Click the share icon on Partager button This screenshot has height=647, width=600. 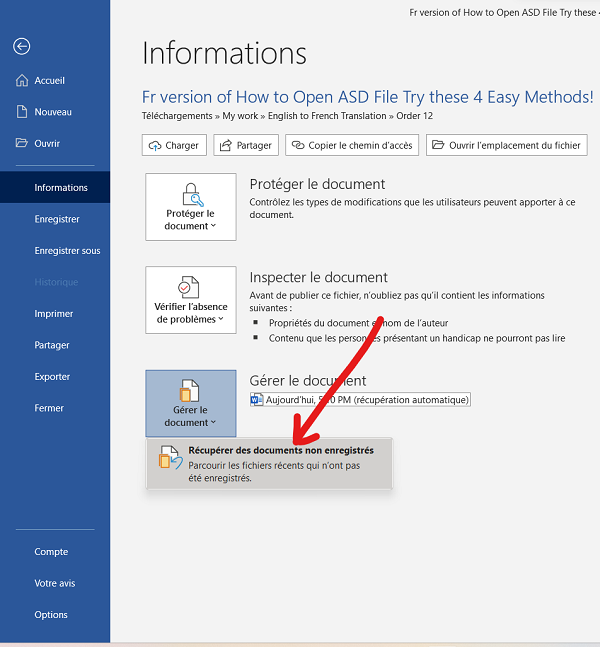tap(226, 145)
